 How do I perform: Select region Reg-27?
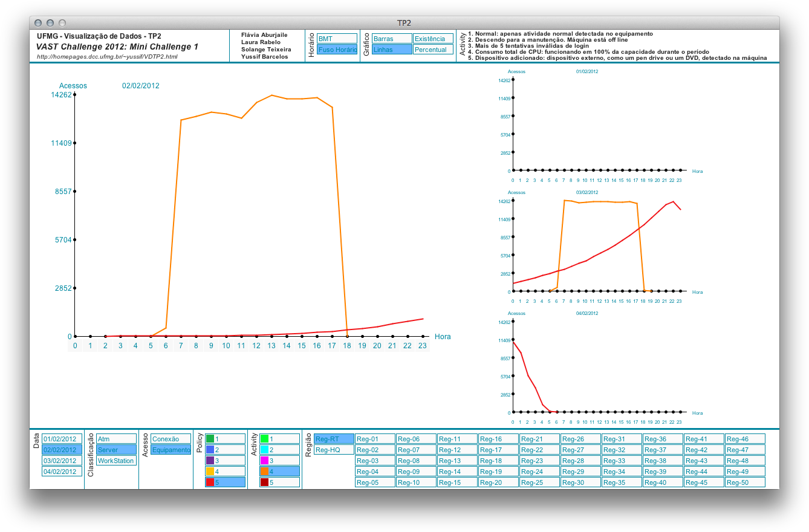(x=580, y=450)
